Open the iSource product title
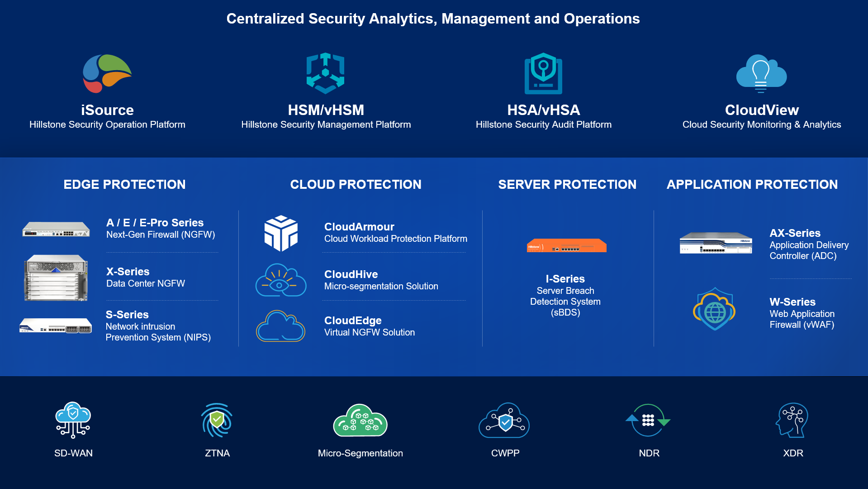 [107, 110]
